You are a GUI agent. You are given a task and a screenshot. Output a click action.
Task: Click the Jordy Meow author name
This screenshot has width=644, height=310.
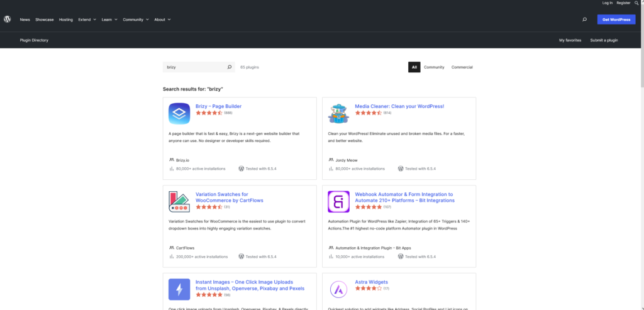pyautogui.click(x=347, y=160)
